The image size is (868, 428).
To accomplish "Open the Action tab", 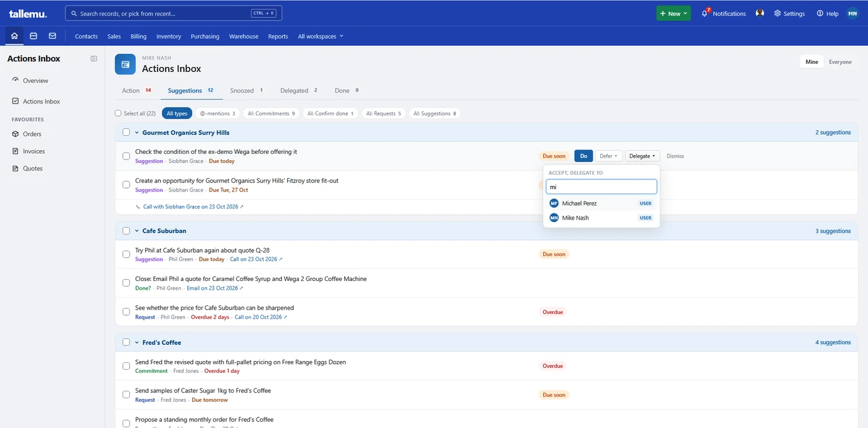I will tap(137, 91).
